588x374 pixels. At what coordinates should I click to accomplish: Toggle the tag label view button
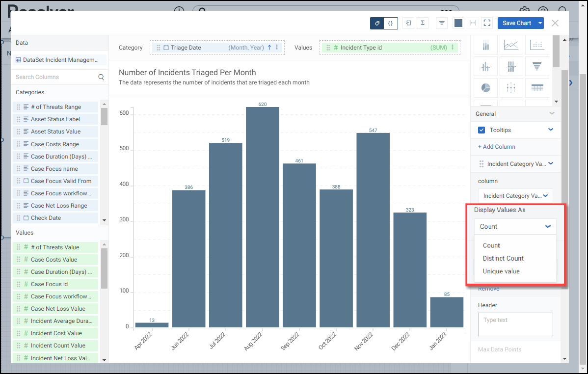377,23
